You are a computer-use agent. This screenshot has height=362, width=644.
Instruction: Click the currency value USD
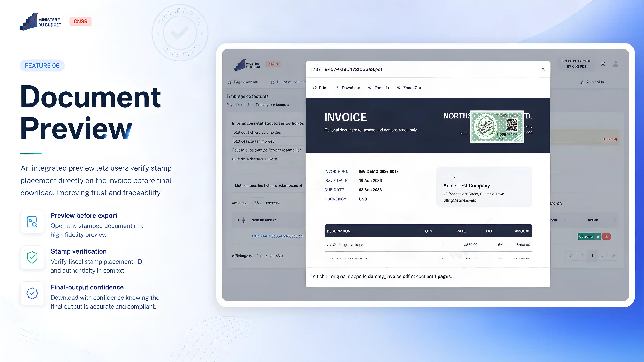(363, 199)
